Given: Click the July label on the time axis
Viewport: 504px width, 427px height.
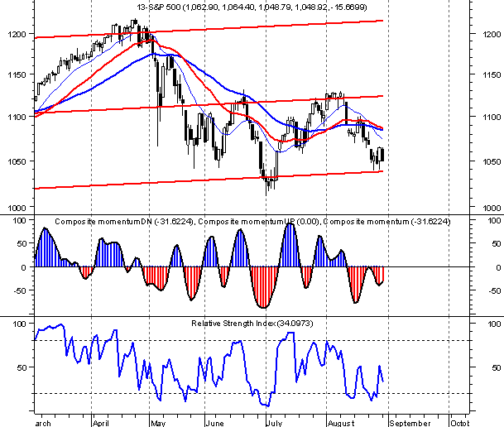Looking at the screenshot, I should point(274,423).
